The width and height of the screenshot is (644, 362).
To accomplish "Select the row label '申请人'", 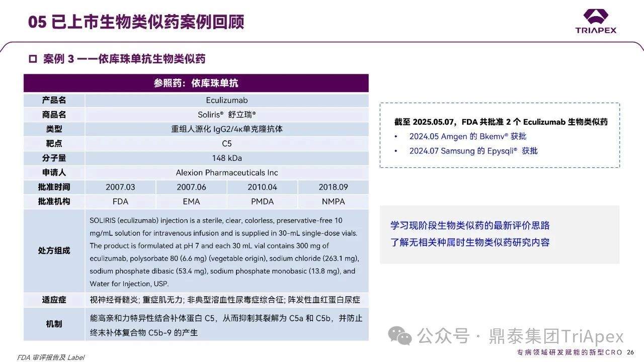I will point(54,172).
